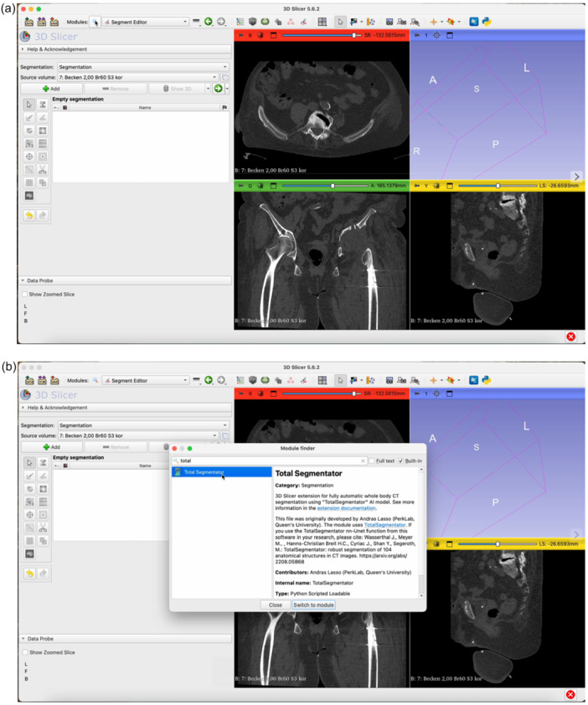Go to previous module with green back arrow, panel (a)
The height and width of the screenshot is (705, 588).
209,22
